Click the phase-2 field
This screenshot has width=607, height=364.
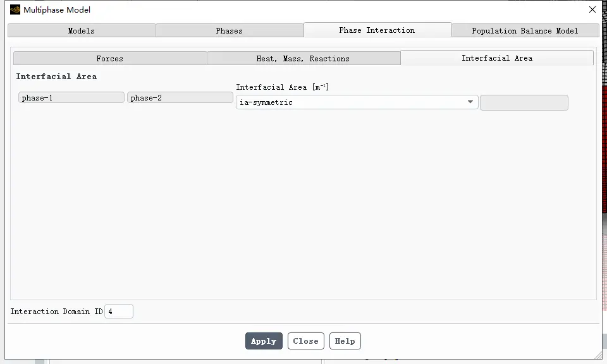[x=180, y=97]
